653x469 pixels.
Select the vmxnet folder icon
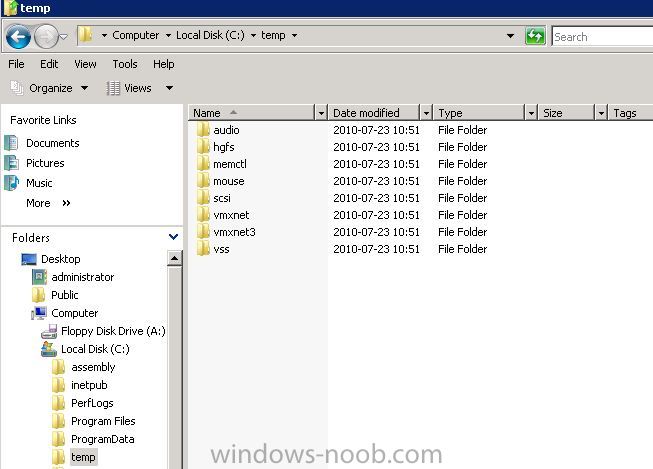click(203, 215)
